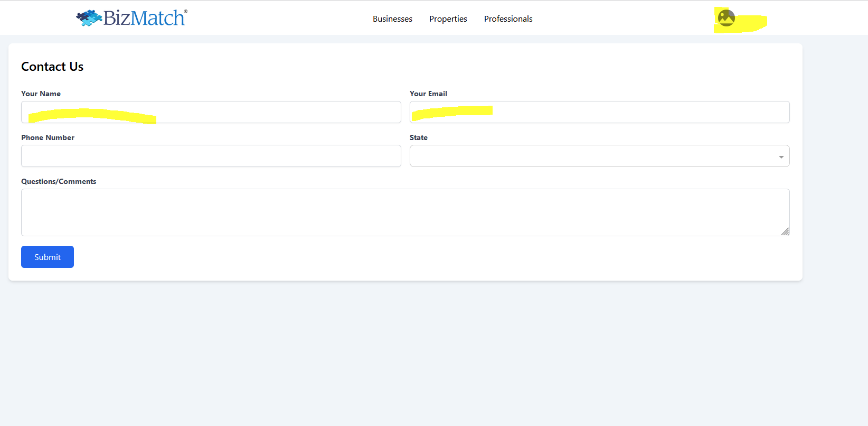Click the BizMatch wordmark text
The width and height of the screenshot is (868, 426).
pos(144,18)
